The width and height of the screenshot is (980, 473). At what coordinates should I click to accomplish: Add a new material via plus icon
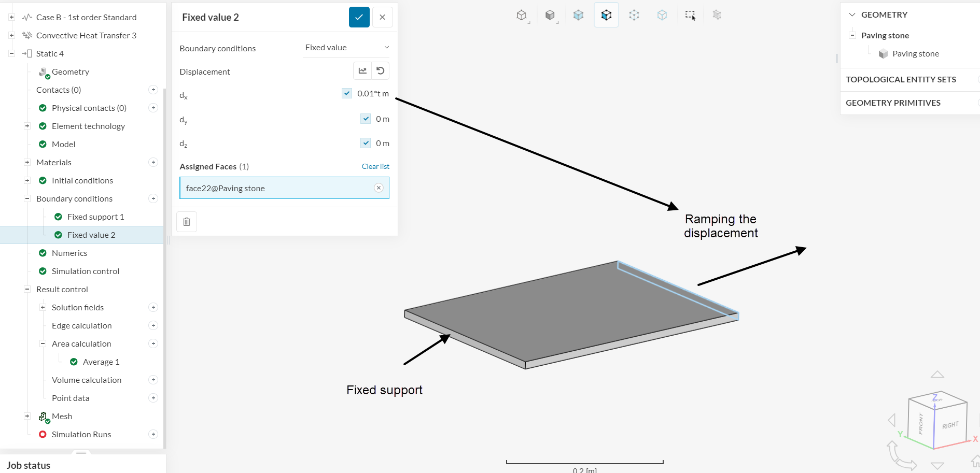click(x=153, y=162)
